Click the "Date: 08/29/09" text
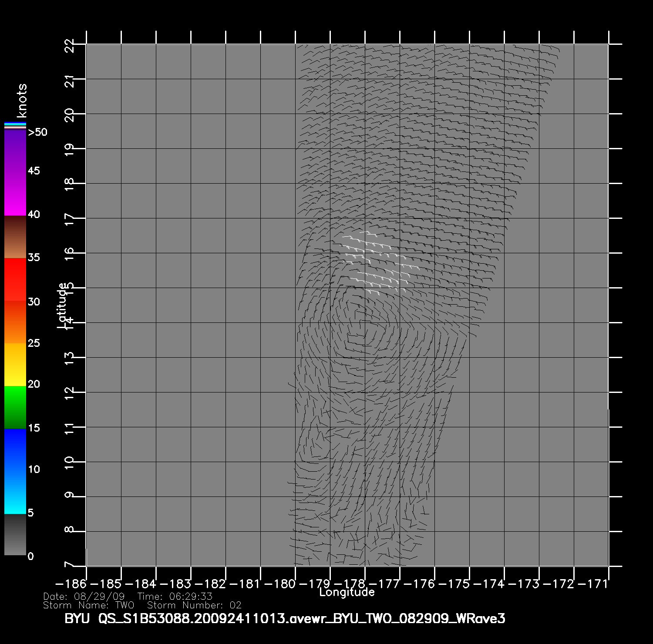The image size is (653, 644). click(x=84, y=597)
